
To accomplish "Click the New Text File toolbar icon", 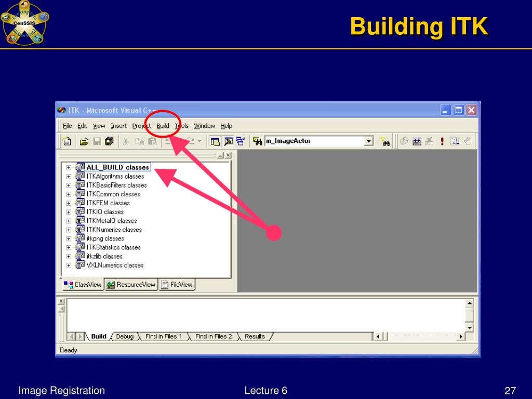I will tap(67, 141).
